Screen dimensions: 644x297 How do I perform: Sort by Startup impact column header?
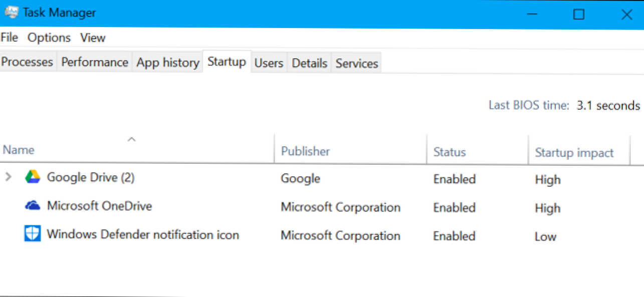pos(574,153)
